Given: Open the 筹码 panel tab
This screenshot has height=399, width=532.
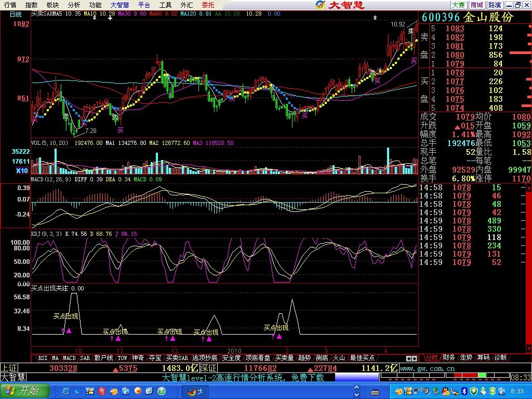Looking at the screenshot, I should point(483,357).
